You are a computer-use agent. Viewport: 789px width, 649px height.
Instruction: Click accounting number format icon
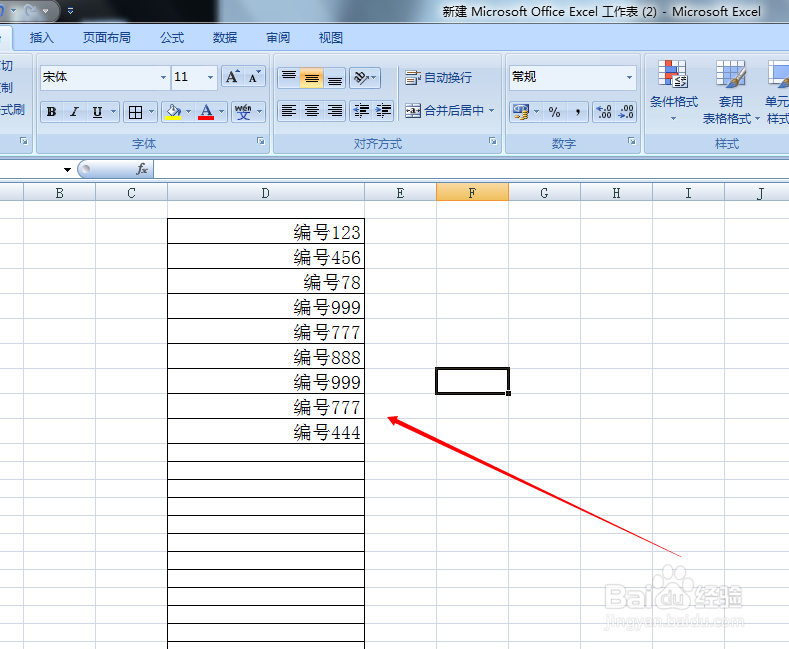[x=520, y=112]
